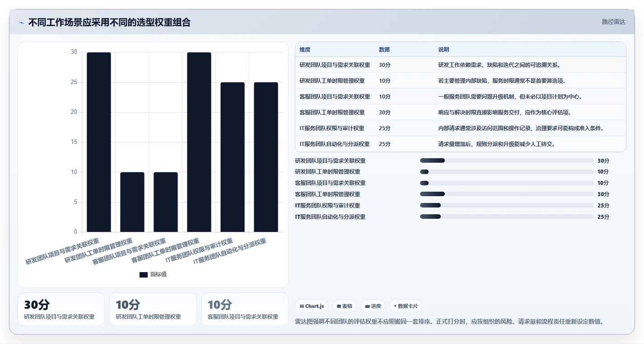The width and height of the screenshot is (644, 344).
Task: Click chart bar for IT服务团队权限与审计权重
Action: point(233,157)
